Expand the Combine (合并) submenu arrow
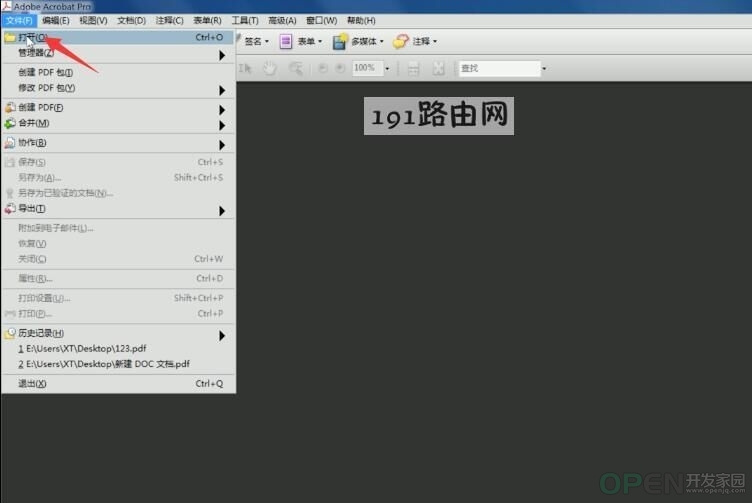 [222, 126]
